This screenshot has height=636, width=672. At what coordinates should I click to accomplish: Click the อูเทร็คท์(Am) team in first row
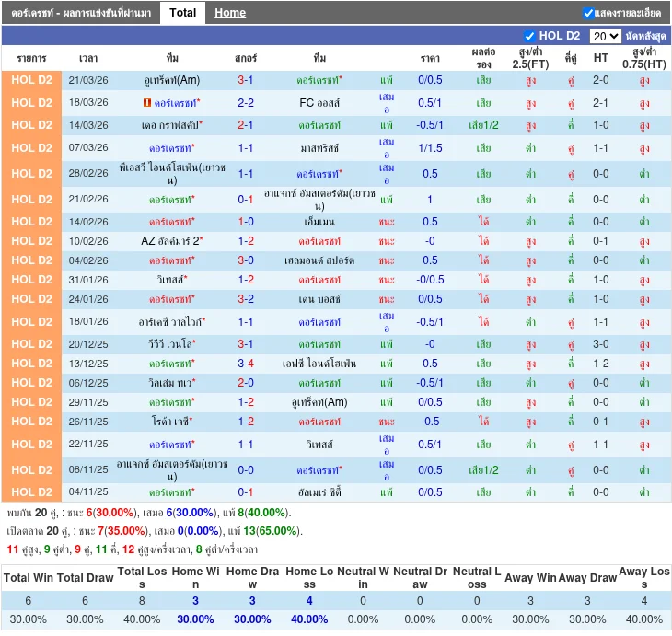tap(172, 80)
